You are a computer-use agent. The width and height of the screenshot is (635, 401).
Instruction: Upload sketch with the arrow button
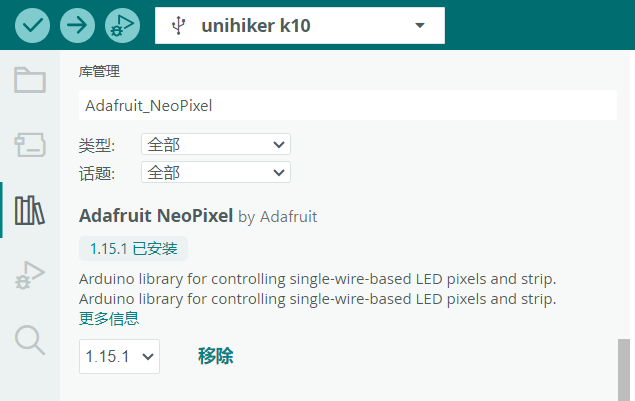click(77, 25)
